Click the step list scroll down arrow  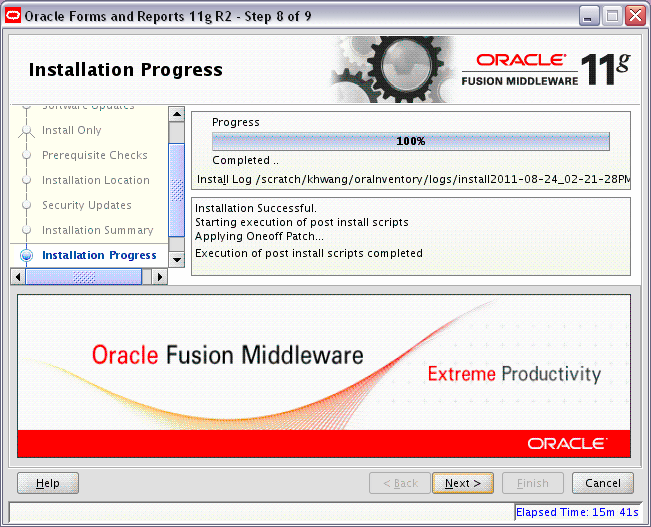point(177,260)
